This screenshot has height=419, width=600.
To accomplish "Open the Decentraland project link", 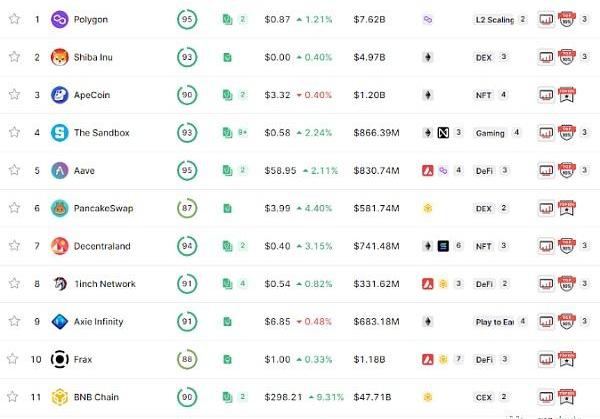I will point(102,246).
